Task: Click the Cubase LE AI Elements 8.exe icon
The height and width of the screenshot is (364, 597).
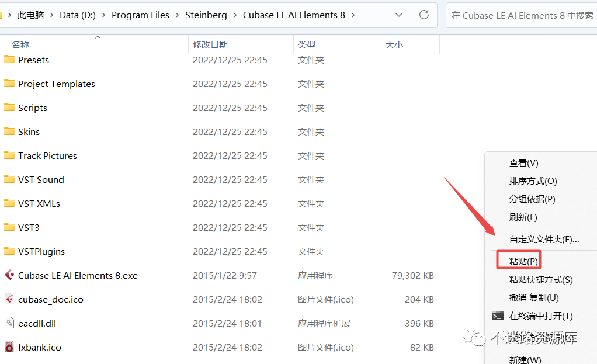Action: [9, 275]
